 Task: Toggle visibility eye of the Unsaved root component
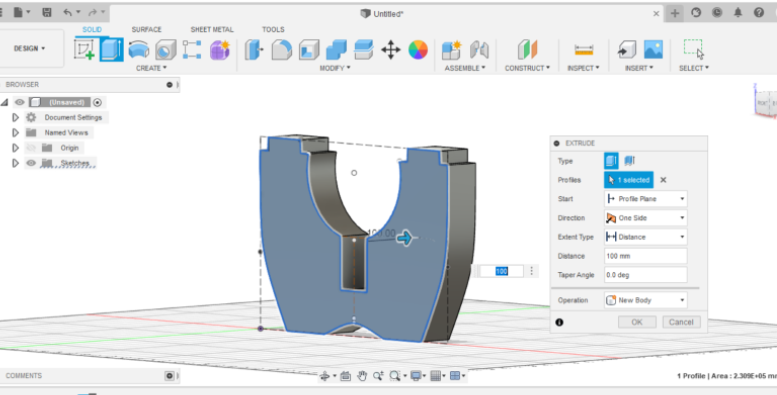tap(20, 103)
